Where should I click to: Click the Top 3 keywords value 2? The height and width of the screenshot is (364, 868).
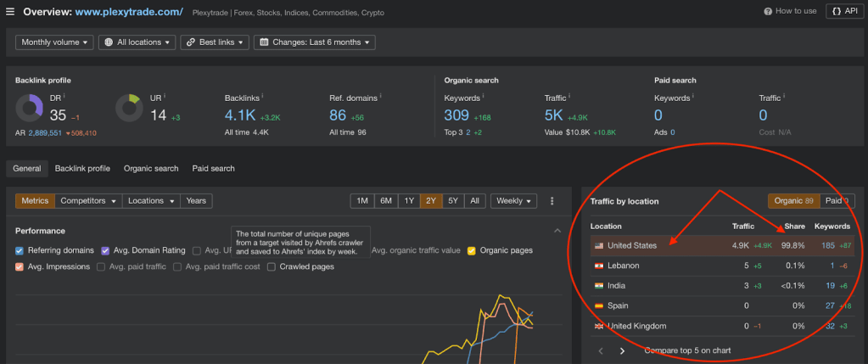pos(468,132)
